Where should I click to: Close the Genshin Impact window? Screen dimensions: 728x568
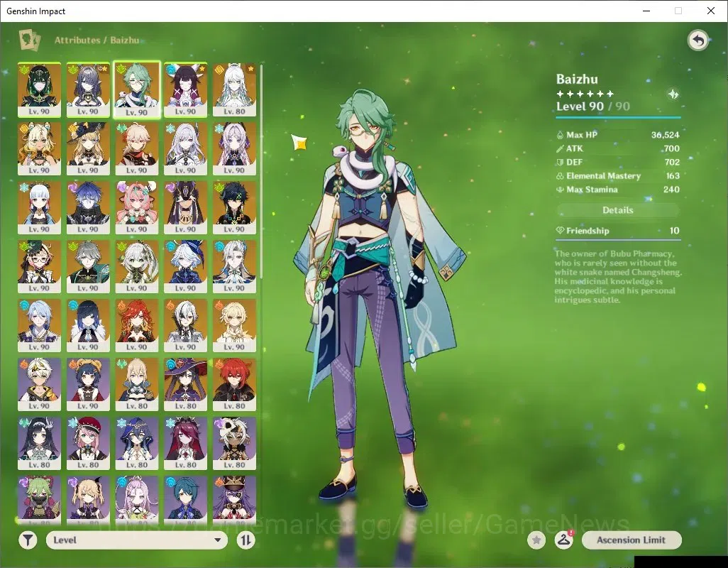click(711, 11)
